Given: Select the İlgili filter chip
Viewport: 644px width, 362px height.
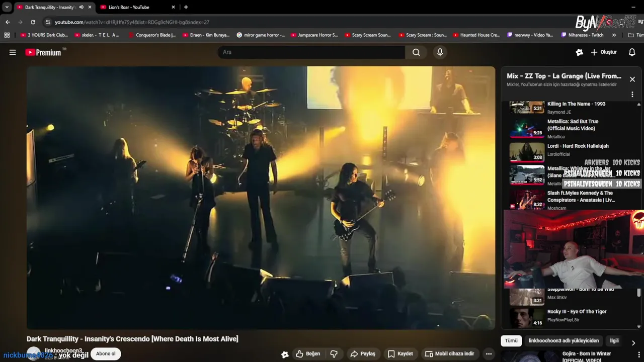Looking at the screenshot, I should [x=614, y=340].
